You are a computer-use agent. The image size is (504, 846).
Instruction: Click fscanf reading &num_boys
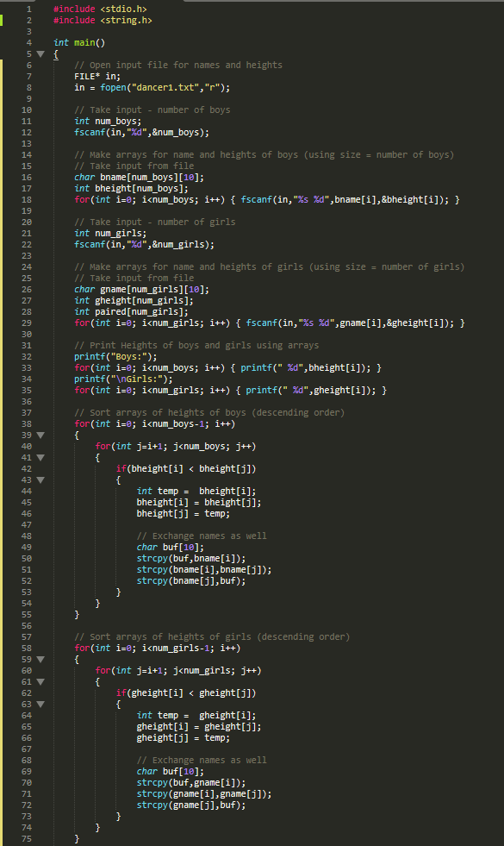(142, 133)
